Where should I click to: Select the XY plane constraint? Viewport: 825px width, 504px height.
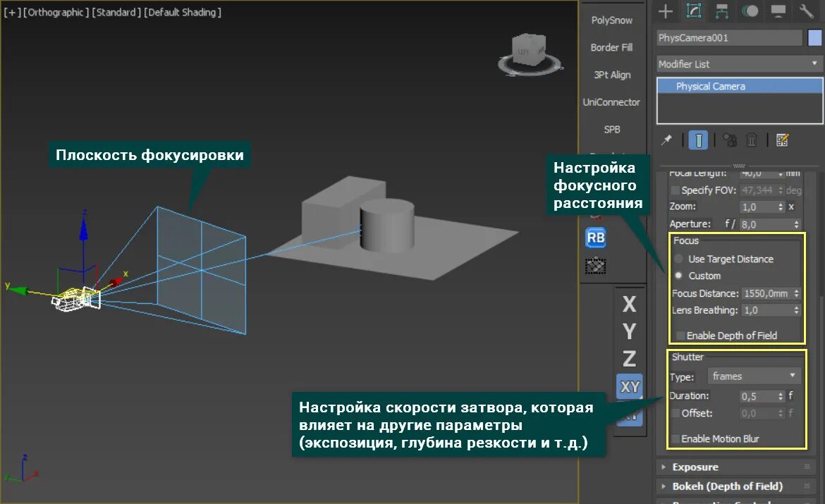[x=629, y=387]
